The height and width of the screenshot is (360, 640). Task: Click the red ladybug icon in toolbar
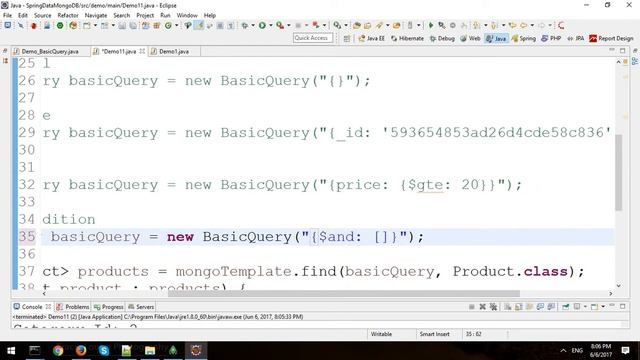click(x=33, y=25)
